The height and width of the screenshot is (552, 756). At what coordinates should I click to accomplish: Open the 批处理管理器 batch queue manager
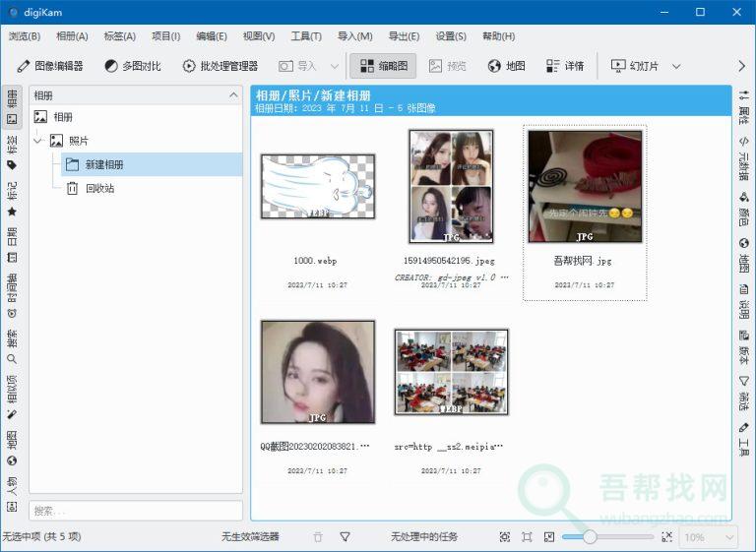point(220,66)
